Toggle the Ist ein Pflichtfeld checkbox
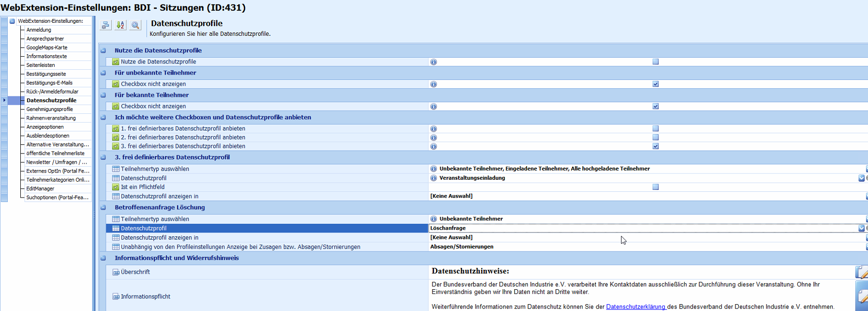Image resolution: width=868 pixels, height=311 pixels. point(656,187)
